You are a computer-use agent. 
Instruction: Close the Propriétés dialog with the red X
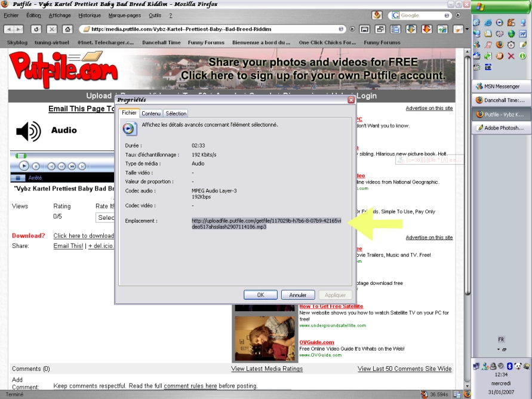click(x=351, y=100)
